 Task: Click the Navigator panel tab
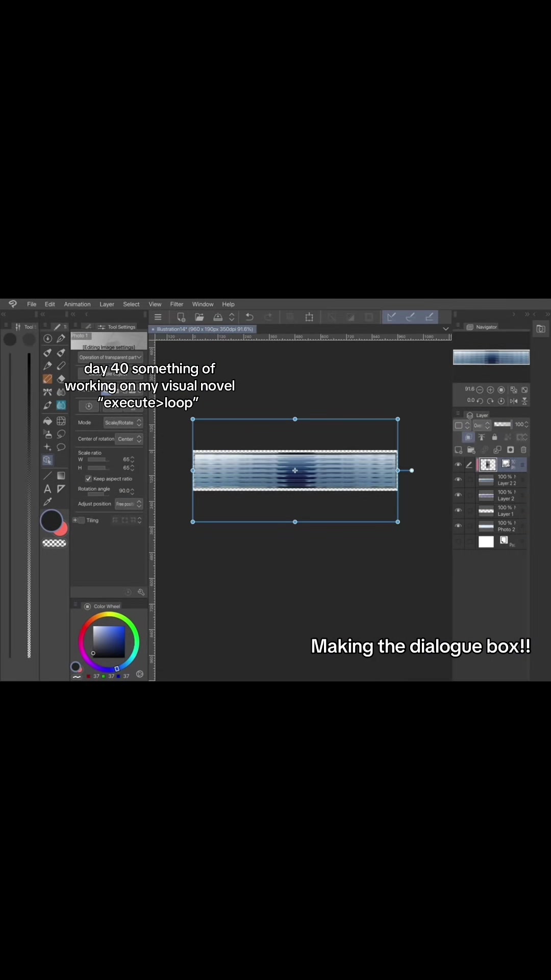(482, 327)
